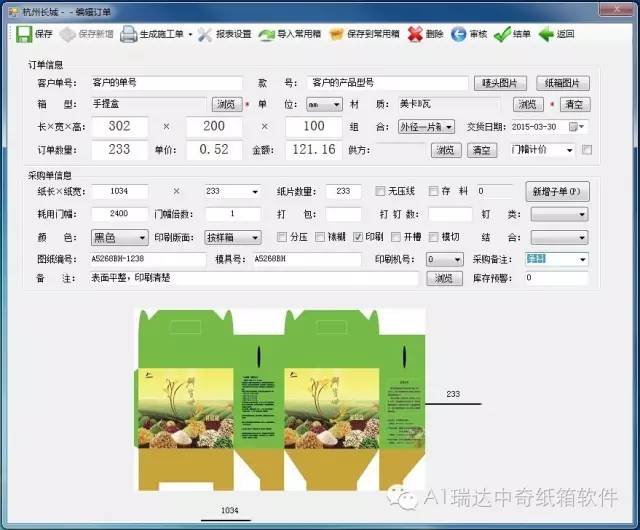Open 报表设置 report settings tool
Viewport: 640px width, 530px height.
(x=205, y=34)
